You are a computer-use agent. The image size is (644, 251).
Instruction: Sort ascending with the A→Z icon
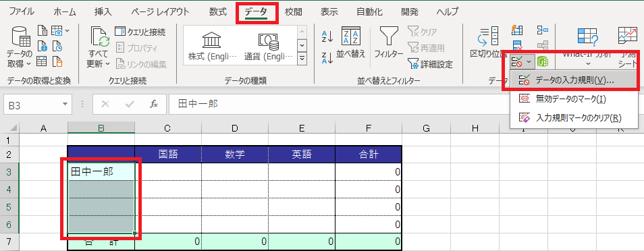pyautogui.click(x=327, y=36)
